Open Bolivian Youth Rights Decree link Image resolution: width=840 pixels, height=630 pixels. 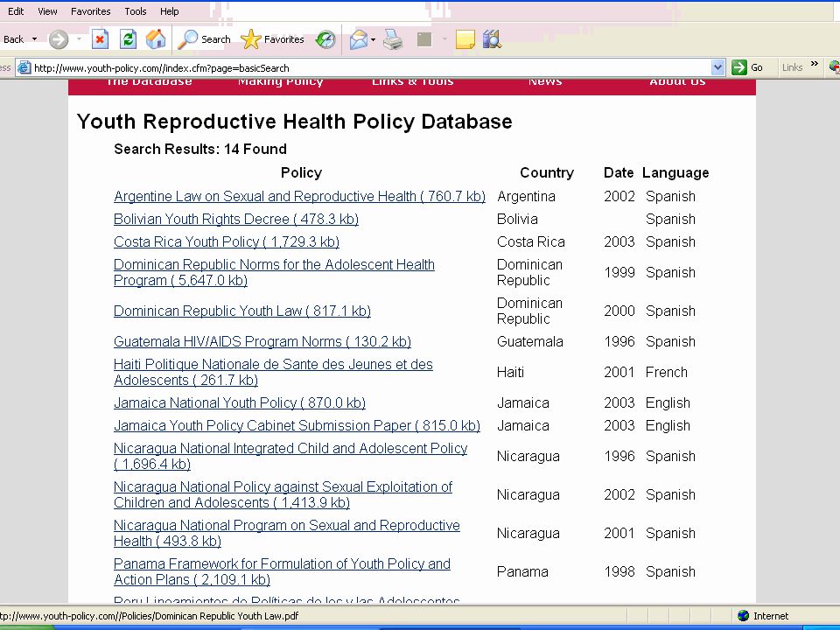pyautogui.click(x=236, y=219)
